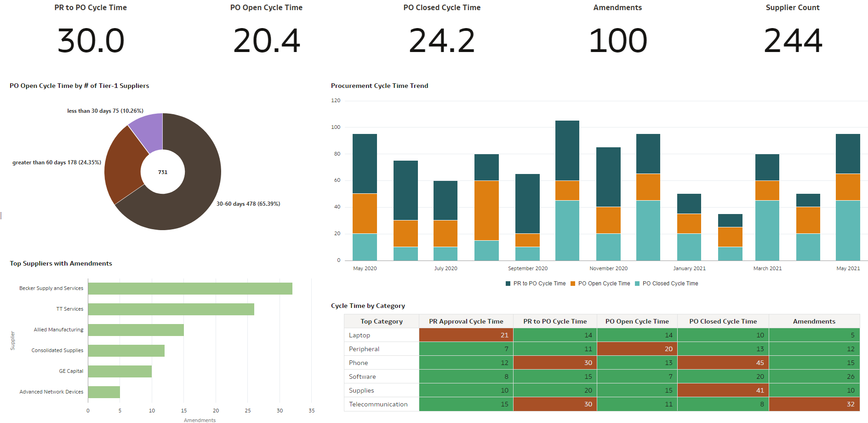Click Phone PR to PO Cycle Time cell 30
Screen dimensions: 868x423
click(x=555, y=363)
